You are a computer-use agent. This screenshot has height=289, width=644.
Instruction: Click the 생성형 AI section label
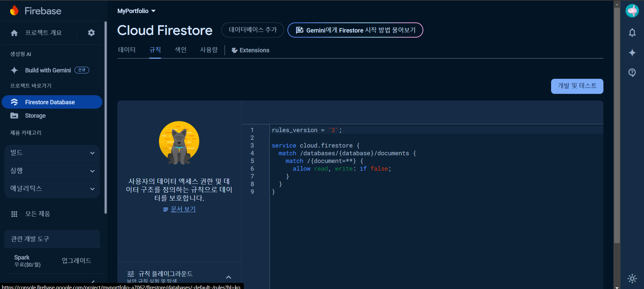click(21, 54)
